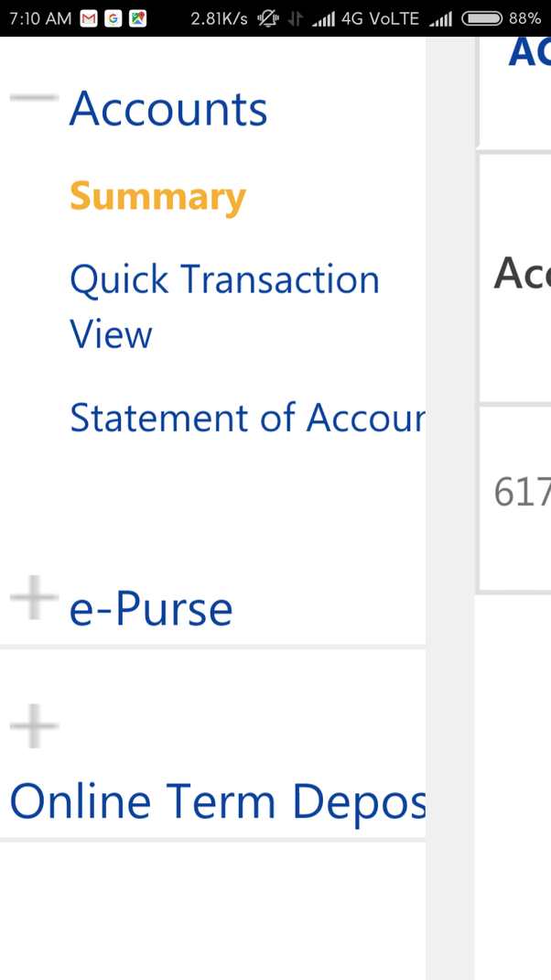Expand the e-Purse section plus icon
551x980 pixels.
click(x=34, y=598)
